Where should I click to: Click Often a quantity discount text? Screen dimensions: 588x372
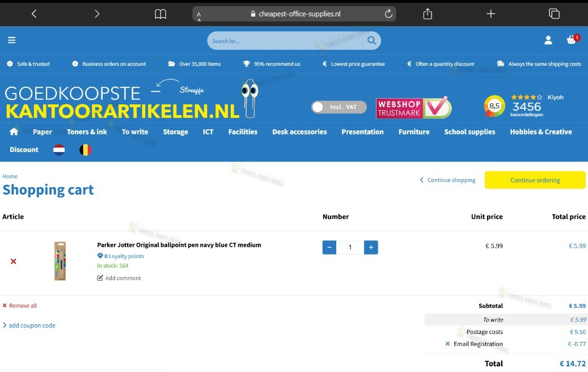pyautogui.click(x=445, y=64)
